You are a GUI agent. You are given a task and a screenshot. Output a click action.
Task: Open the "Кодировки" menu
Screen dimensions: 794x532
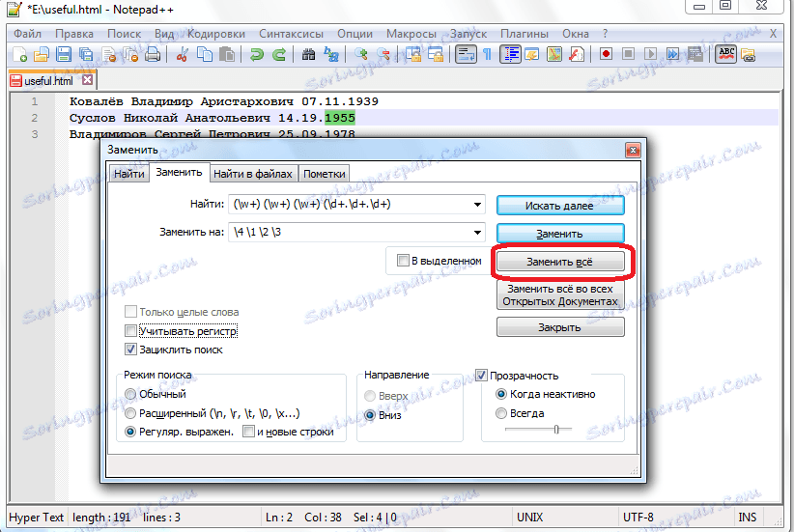pyautogui.click(x=216, y=34)
